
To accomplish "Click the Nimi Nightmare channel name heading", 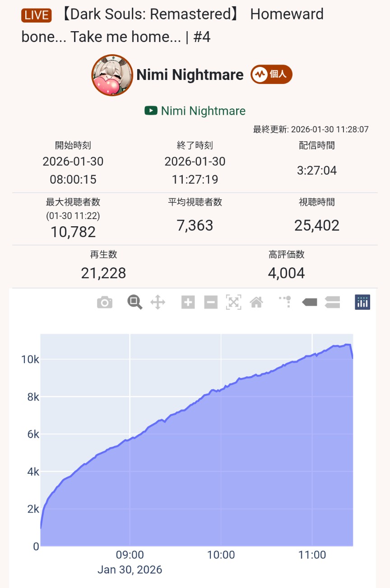I will (190, 75).
